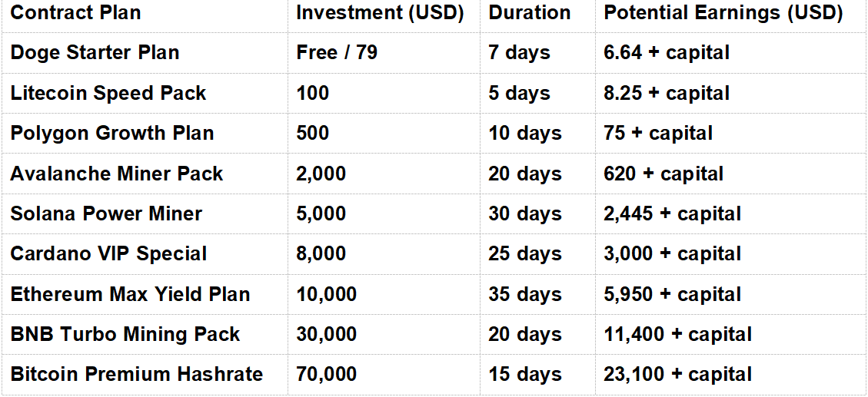Click the 70,000 investment value
The height and width of the screenshot is (397, 868).
tap(327, 375)
